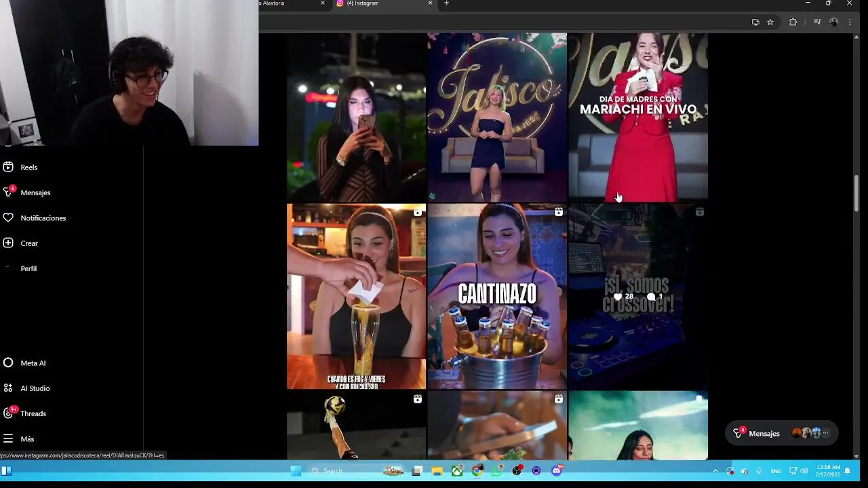Open Mensajes in the left sidebar
Viewport: 868px width, 488px height.
[26, 192]
